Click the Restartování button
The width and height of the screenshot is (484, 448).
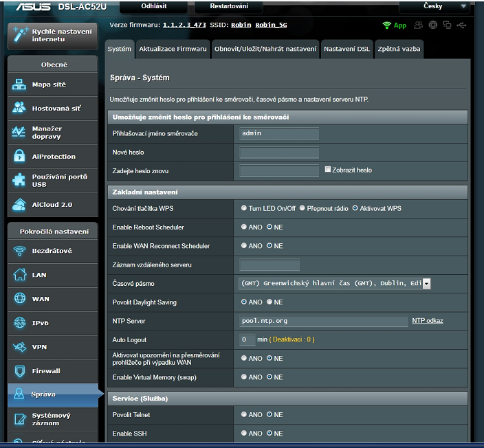pos(228,6)
